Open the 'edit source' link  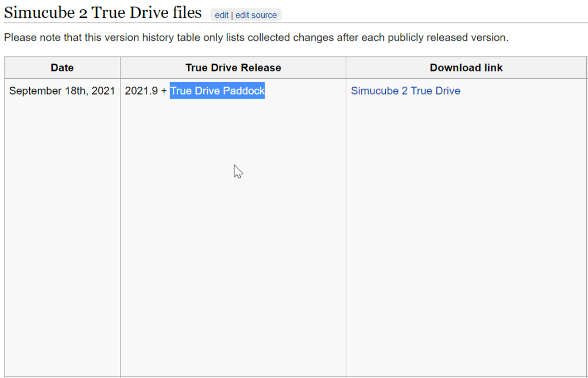click(x=256, y=15)
